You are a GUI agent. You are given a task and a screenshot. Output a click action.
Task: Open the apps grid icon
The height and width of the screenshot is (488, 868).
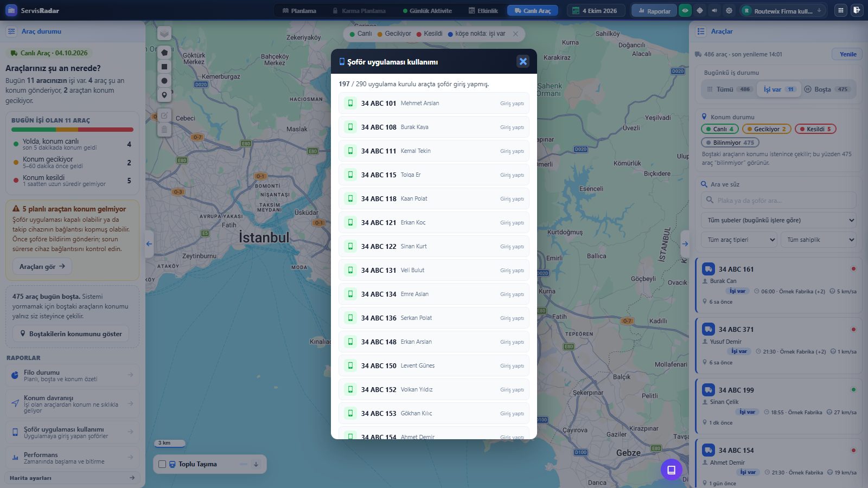(841, 10)
